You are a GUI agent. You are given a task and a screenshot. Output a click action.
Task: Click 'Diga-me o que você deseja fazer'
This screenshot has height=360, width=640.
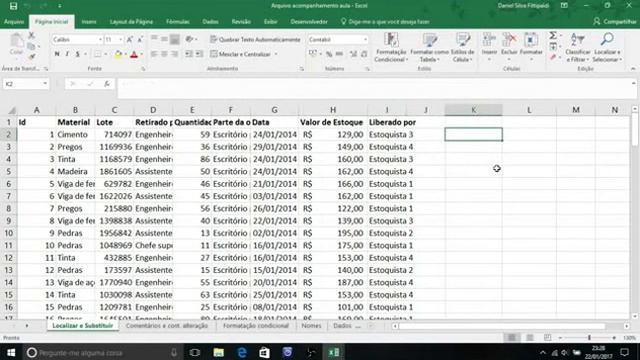[x=385, y=22]
